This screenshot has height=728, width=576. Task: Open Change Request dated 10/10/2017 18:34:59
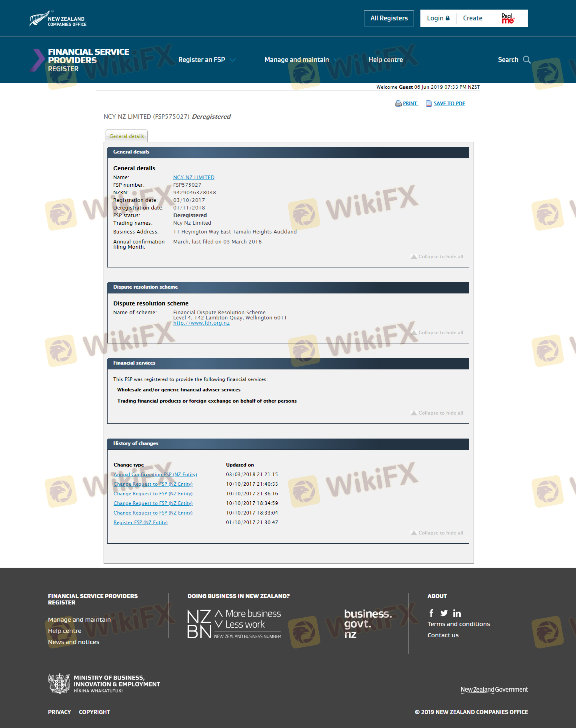153,503
